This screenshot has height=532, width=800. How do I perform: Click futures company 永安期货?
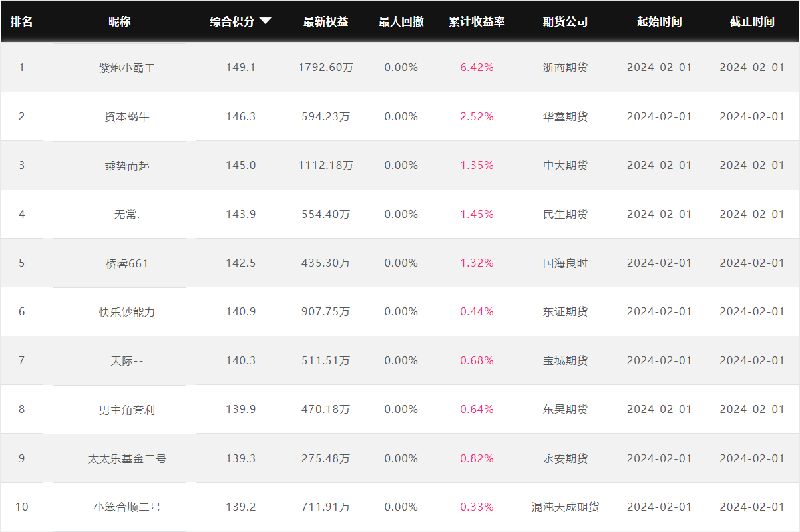tap(566, 458)
